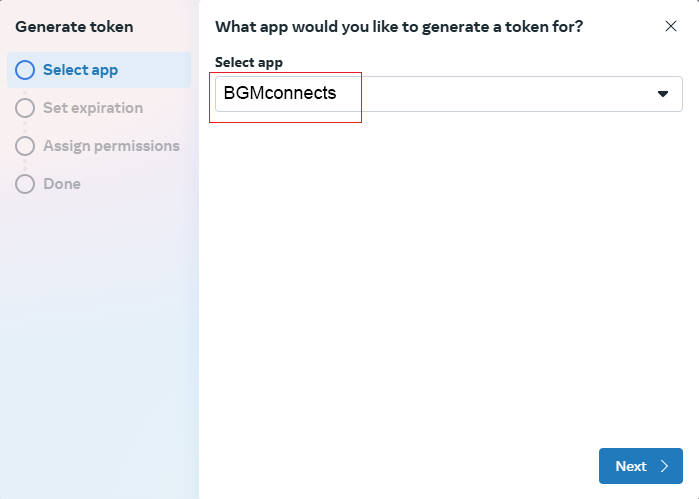Switch to the Assign permissions step label
The image size is (699, 499).
111,146
